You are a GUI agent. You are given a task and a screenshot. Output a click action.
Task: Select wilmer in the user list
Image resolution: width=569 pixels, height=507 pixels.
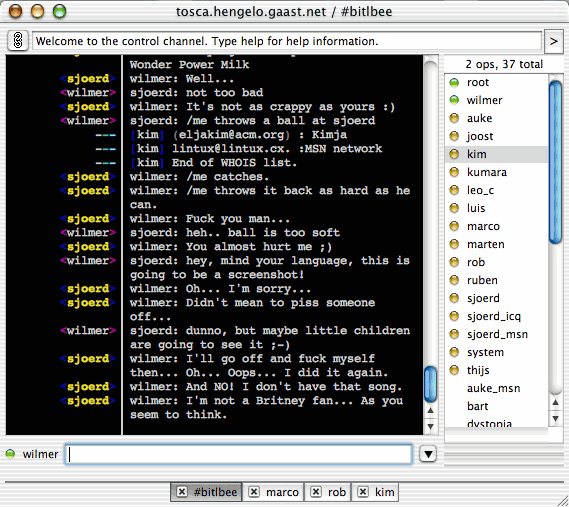(496, 100)
